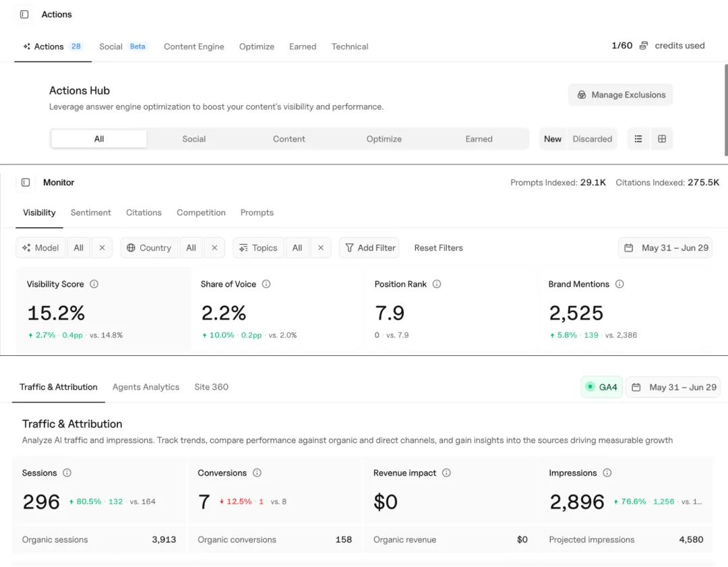Click the GA4 green status dot
The width and height of the screenshot is (728, 567).
[x=590, y=387]
